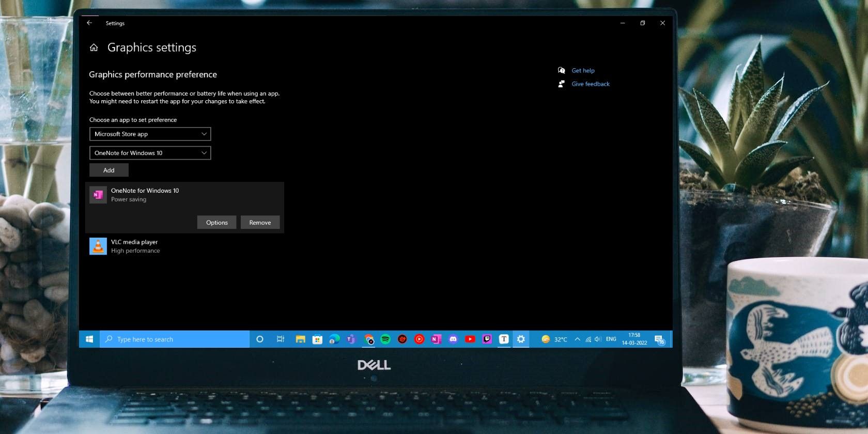
Task: Switch to Chrome on the taskbar
Action: (x=368, y=339)
